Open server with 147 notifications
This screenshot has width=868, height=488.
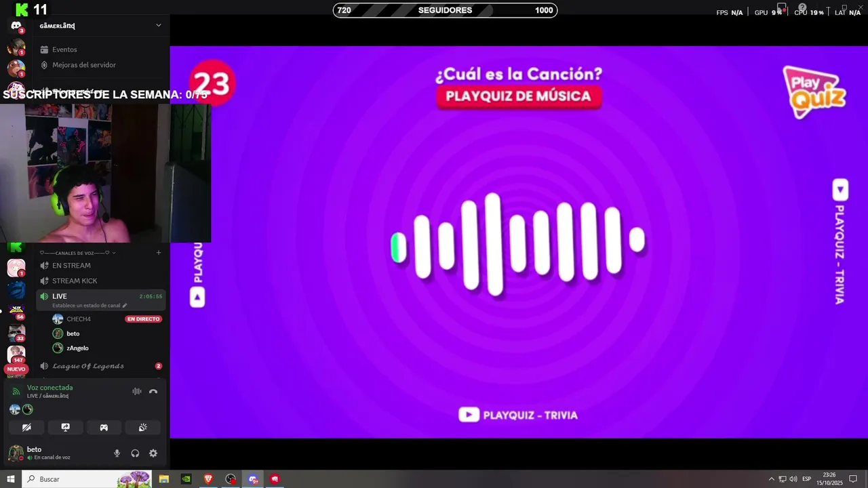(16, 354)
